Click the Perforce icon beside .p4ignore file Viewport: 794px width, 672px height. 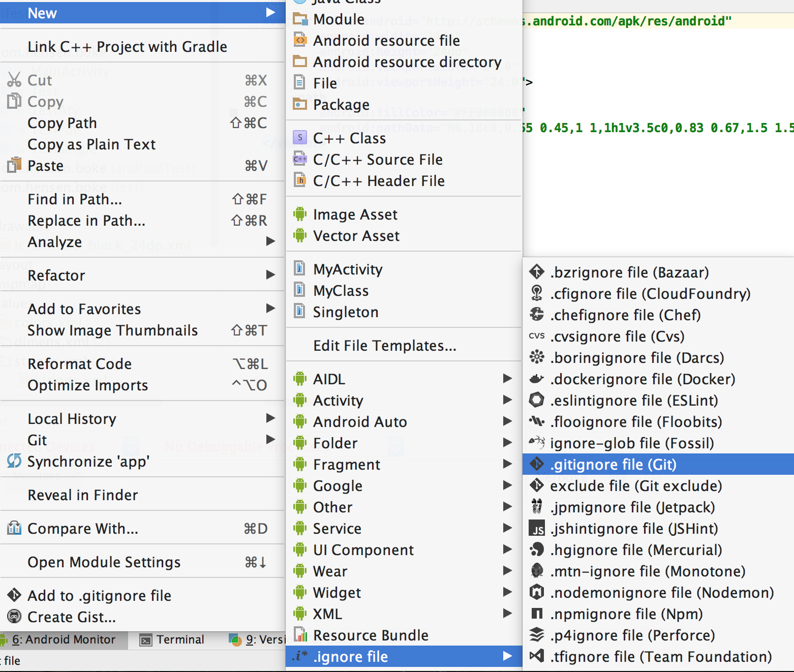tap(536, 635)
